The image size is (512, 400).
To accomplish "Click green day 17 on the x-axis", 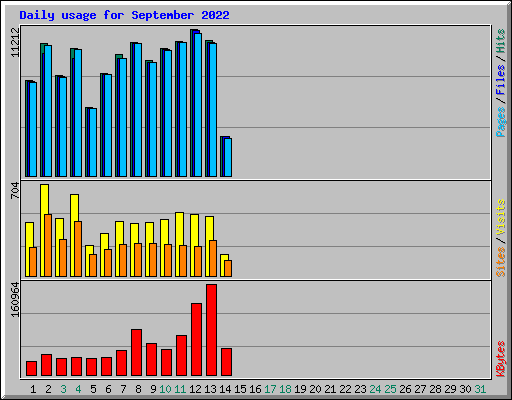I will [270, 389].
